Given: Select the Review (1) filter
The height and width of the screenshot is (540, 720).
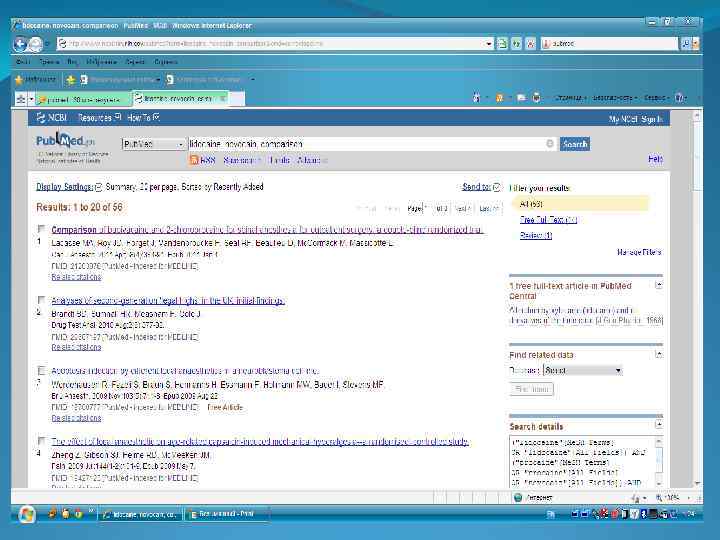Looking at the screenshot, I should coord(536,235).
